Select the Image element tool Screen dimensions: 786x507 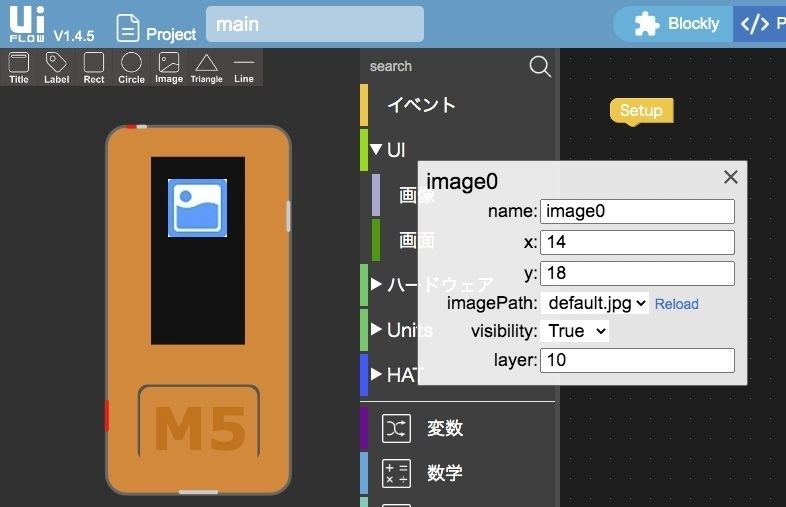pyautogui.click(x=169, y=67)
